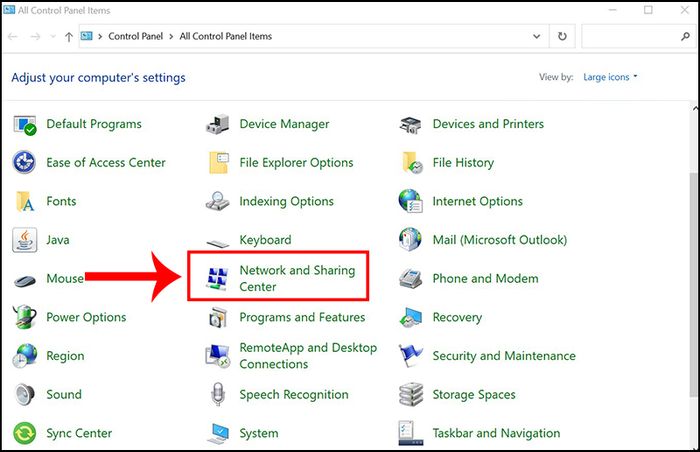Open the Phone and Modem link
The height and width of the screenshot is (452, 700).
pos(485,279)
